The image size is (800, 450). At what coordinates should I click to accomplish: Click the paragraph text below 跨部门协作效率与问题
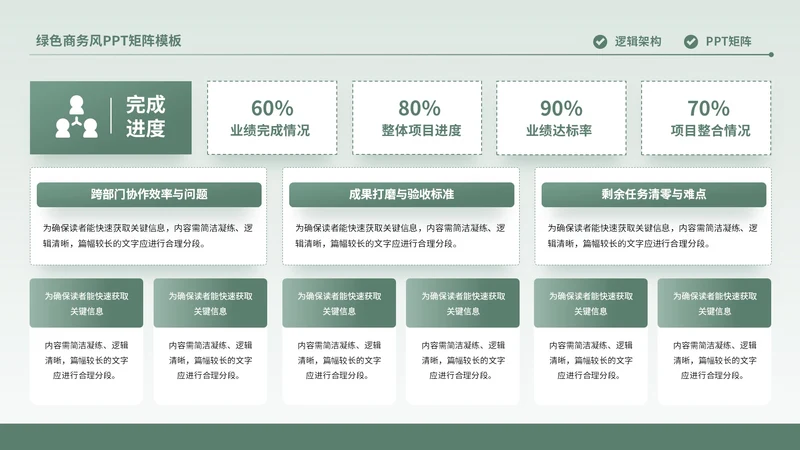147,236
